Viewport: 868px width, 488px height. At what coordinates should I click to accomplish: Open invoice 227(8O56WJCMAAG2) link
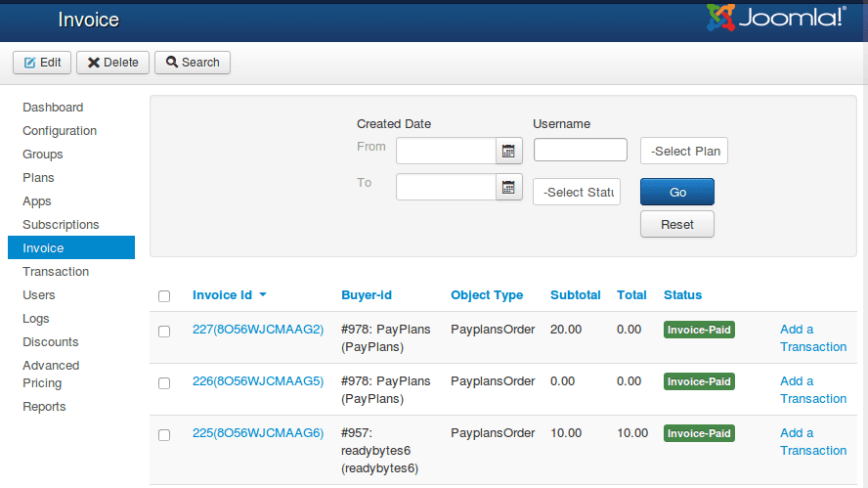point(258,329)
